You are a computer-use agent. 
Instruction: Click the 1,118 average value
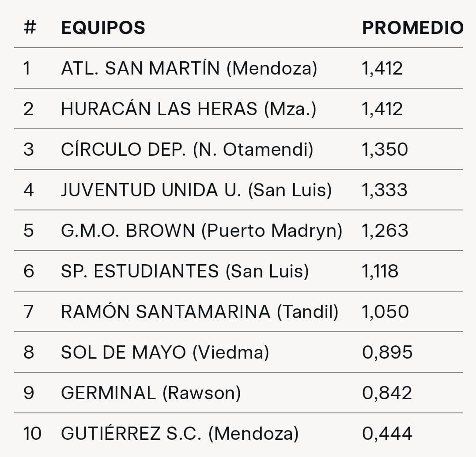380,271
